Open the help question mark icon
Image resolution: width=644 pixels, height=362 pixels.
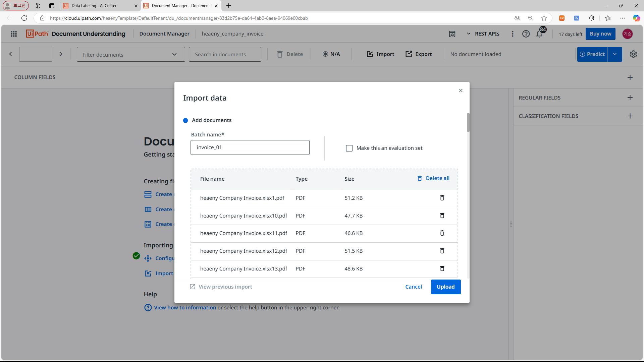tap(526, 34)
